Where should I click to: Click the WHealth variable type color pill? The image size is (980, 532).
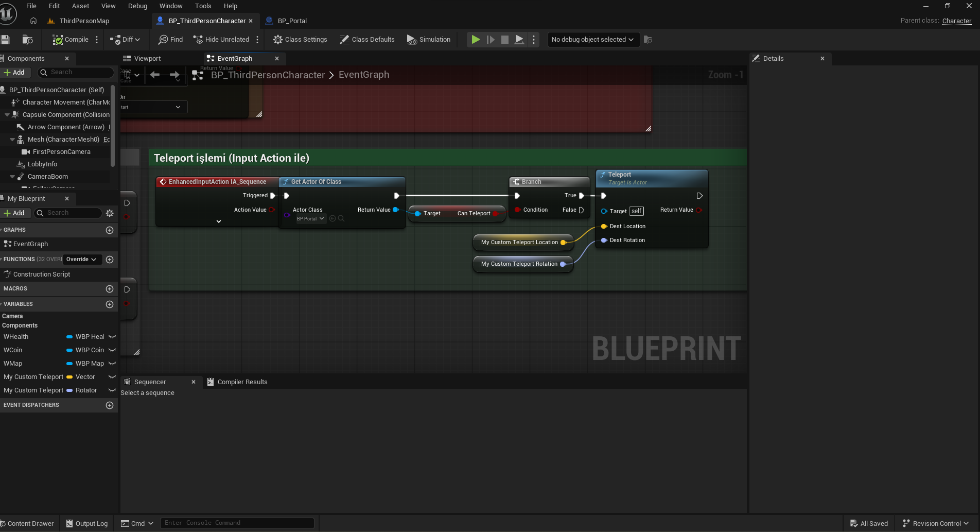point(69,337)
